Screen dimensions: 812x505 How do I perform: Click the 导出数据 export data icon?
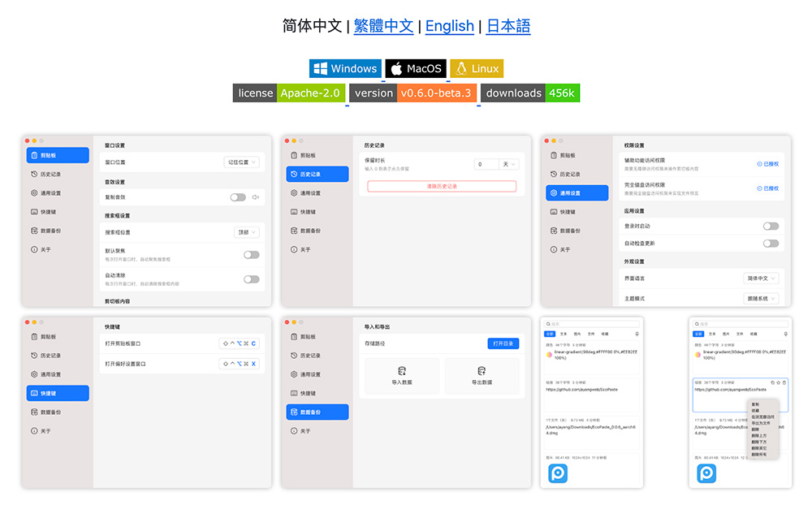pos(482,371)
